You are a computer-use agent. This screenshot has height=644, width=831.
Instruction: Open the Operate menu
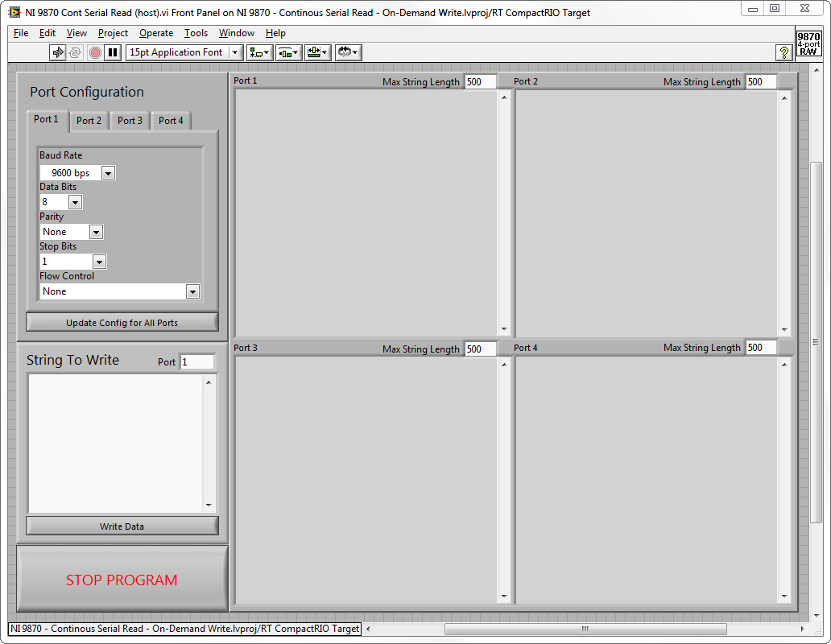click(155, 33)
